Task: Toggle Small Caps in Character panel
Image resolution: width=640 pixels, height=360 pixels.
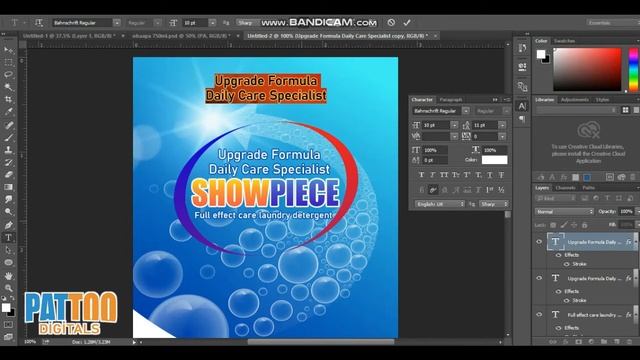Action: tap(456, 175)
